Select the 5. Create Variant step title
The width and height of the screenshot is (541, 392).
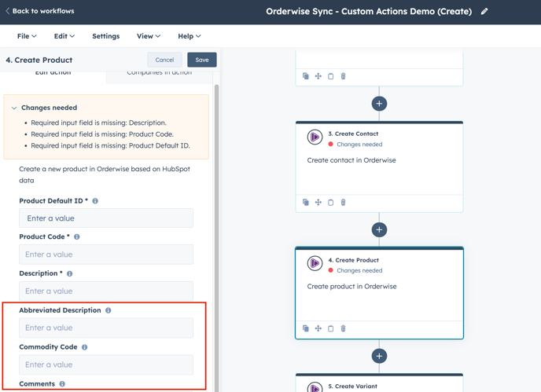pos(352,387)
